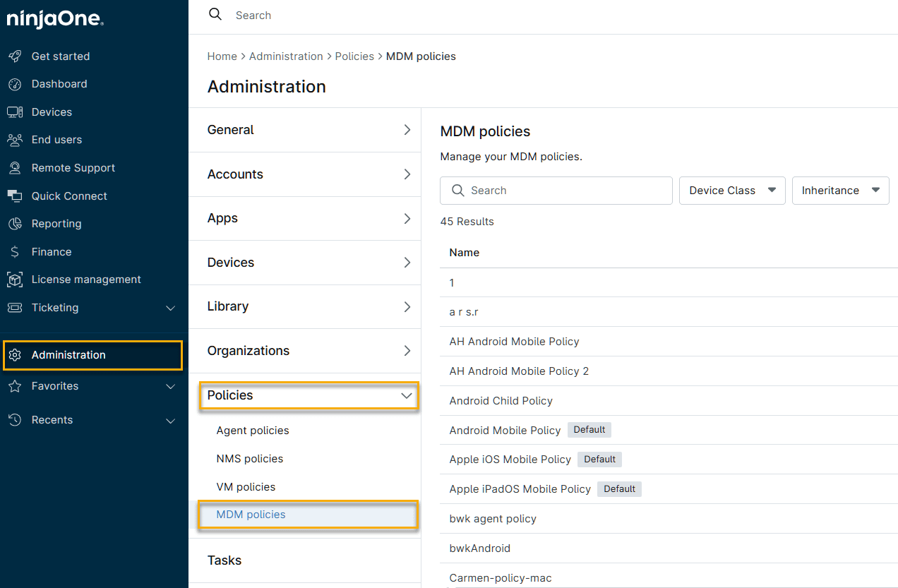The height and width of the screenshot is (588, 898).
Task: Open Carmen-policy-mac policy
Action: (x=501, y=578)
